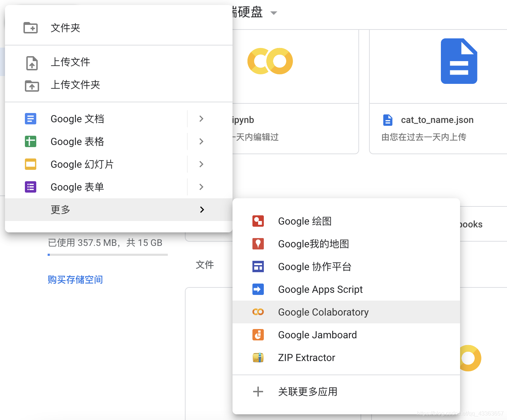Click the new folder icon
Viewport: 507px width, 420px height.
point(31,28)
